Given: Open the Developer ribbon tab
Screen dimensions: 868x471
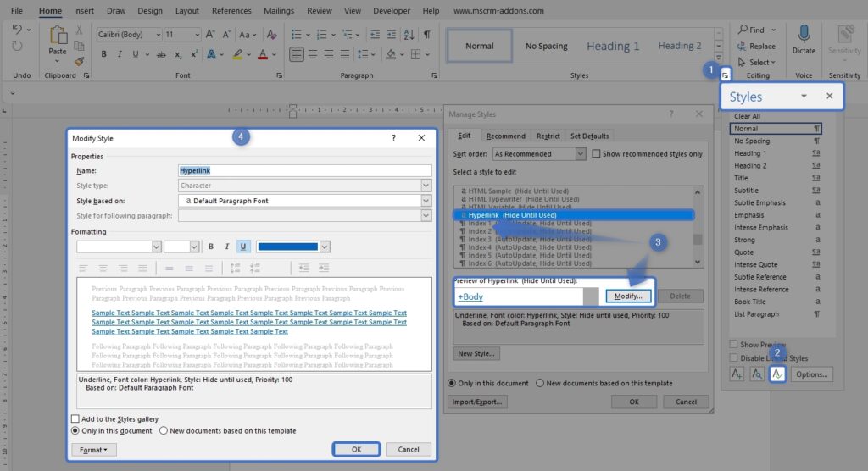Looking at the screenshot, I should [x=392, y=10].
